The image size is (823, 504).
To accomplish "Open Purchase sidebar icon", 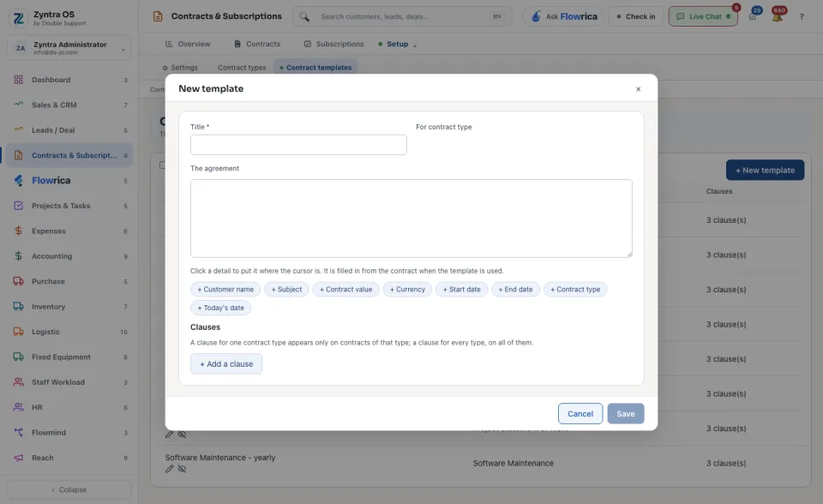I will (18, 281).
